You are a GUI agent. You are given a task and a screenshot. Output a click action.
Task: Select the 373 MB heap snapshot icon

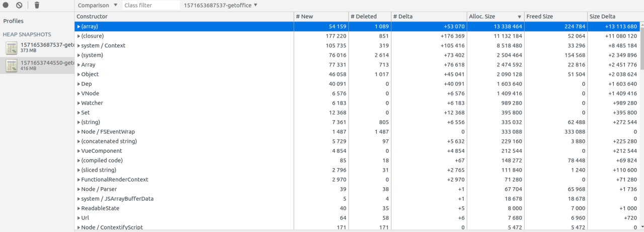(x=12, y=48)
